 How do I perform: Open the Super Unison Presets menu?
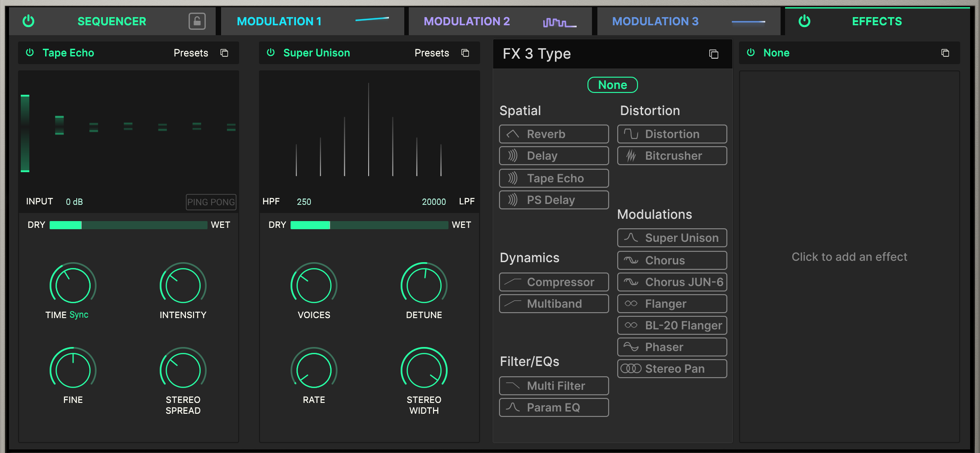tap(431, 53)
